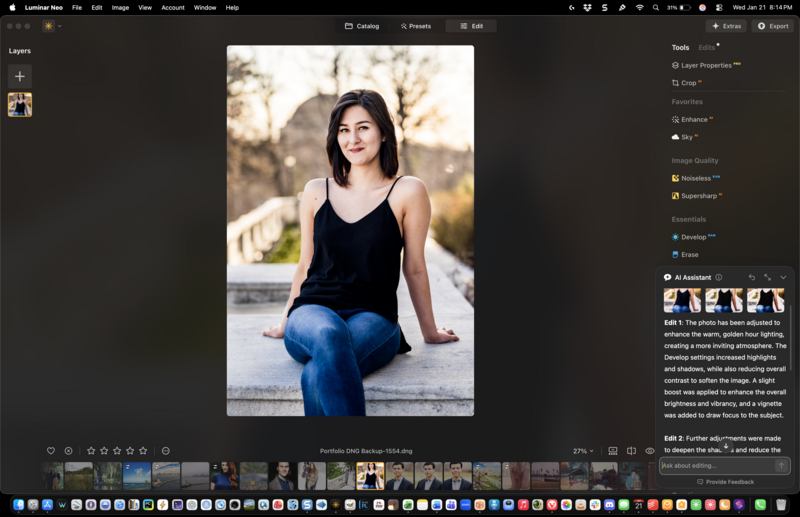Open the 27% zoom level dropdown
The image size is (800, 517).
[x=583, y=451]
